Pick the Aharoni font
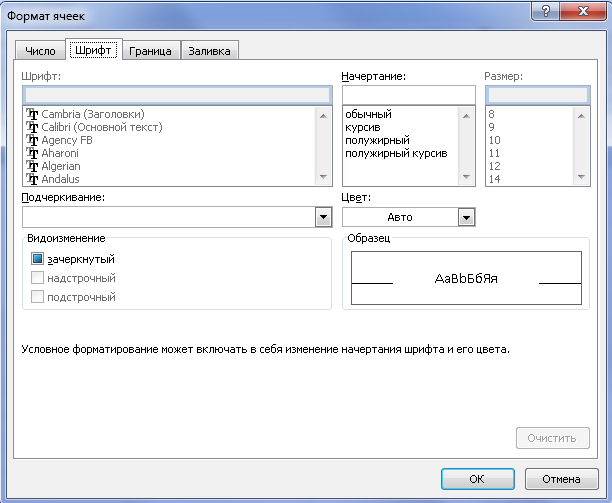This screenshot has height=503, width=612. 59,153
